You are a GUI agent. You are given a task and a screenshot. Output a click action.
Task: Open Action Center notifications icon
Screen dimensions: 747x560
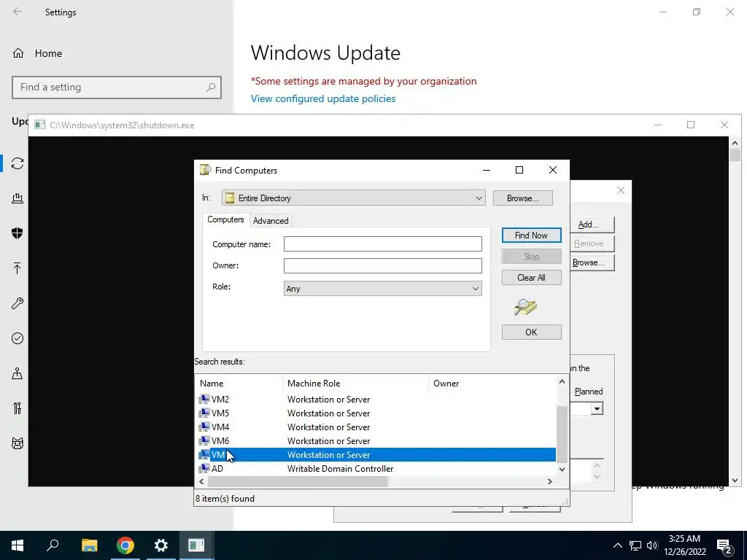[x=724, y=545]
